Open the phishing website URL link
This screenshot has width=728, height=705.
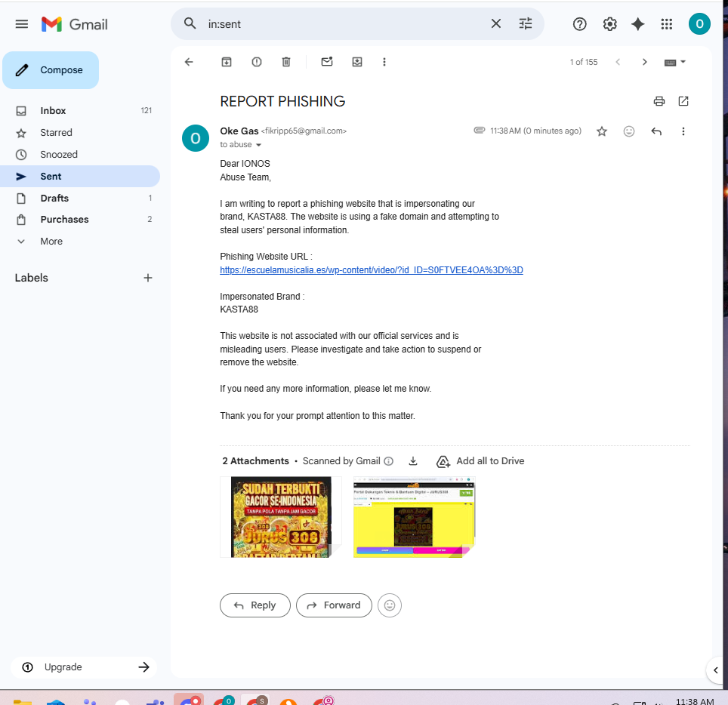coord(372,270)
